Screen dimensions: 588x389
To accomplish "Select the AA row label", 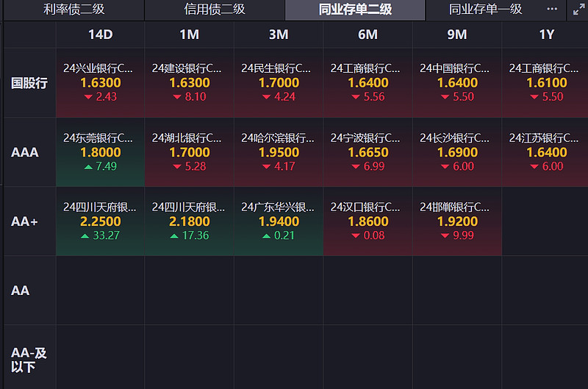I will pyautogui.click(x=29, y=290).
